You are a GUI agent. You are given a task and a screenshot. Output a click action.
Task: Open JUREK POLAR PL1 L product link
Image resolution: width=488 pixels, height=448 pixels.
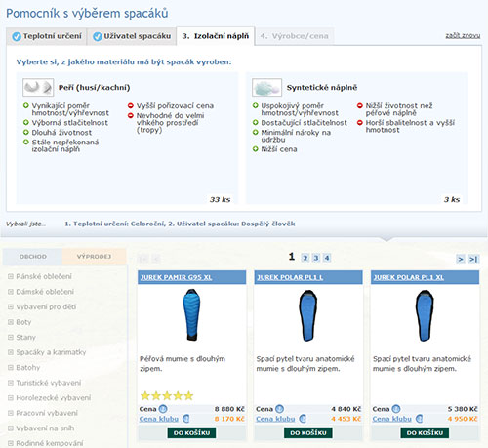click(290, 277)
